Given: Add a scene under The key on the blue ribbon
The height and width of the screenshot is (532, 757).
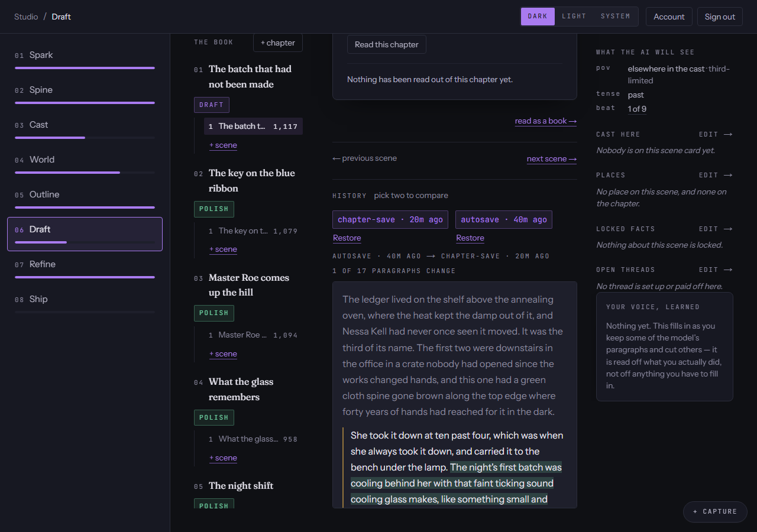Looking at the screenshot, I should [x=223, y=249].
